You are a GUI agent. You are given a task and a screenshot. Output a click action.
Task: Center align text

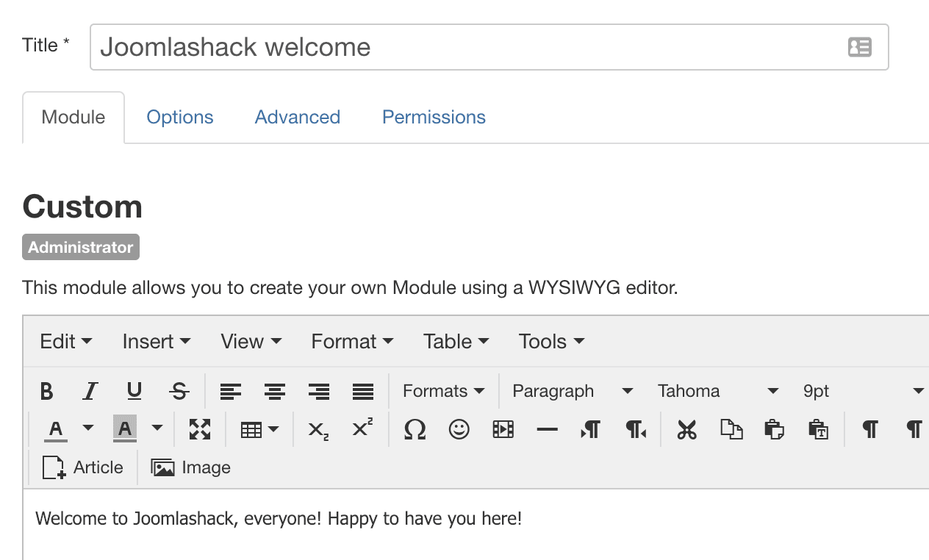[x=275, y=391]
